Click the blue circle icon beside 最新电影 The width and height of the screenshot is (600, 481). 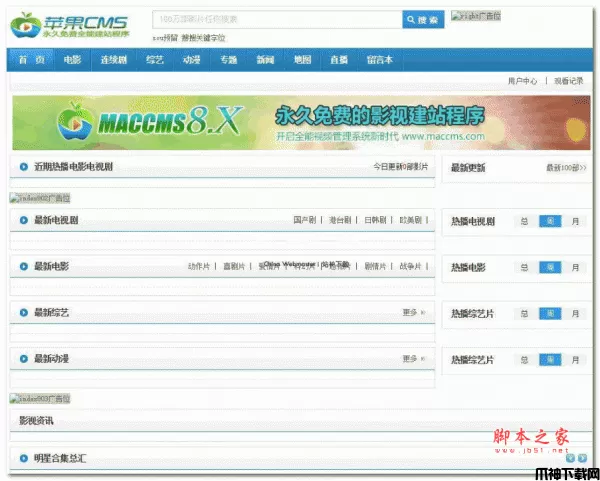(24, 266)
